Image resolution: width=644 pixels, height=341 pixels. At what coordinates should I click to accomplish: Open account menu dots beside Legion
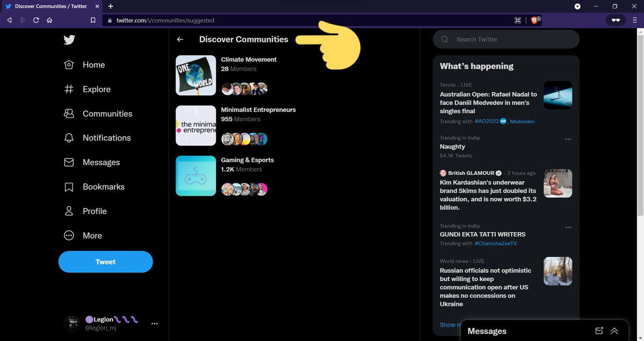(155, 323)
